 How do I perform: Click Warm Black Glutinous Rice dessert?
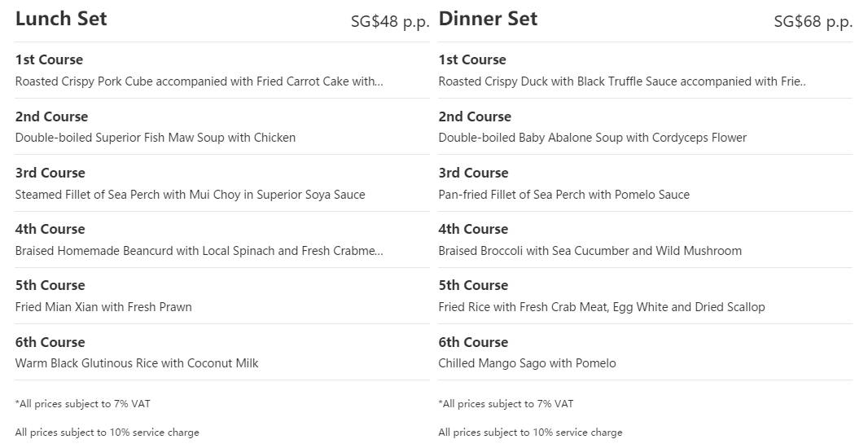click(136, 363)
